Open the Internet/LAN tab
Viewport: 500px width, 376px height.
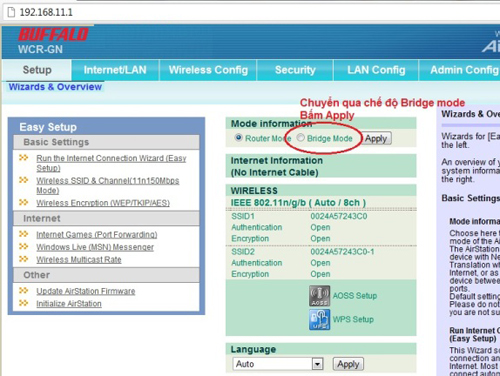pyautogui.click(x=115, y=70)
